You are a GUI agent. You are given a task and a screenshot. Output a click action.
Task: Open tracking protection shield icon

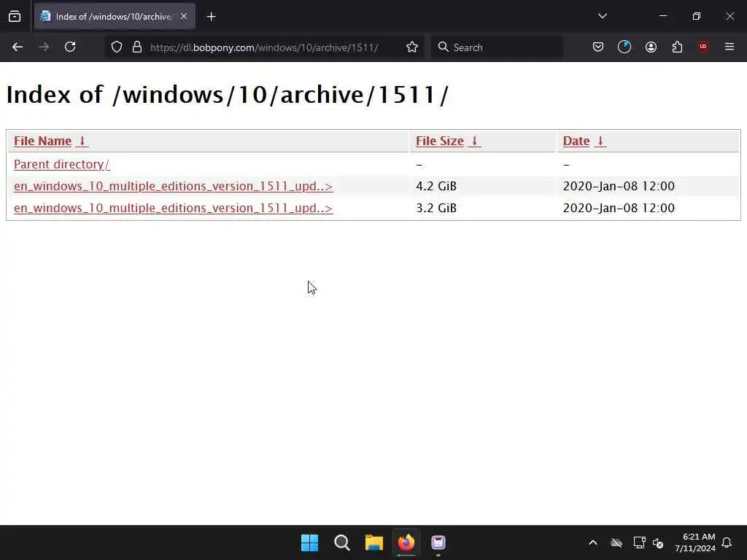pyautogui.click(x=117, y=47)
